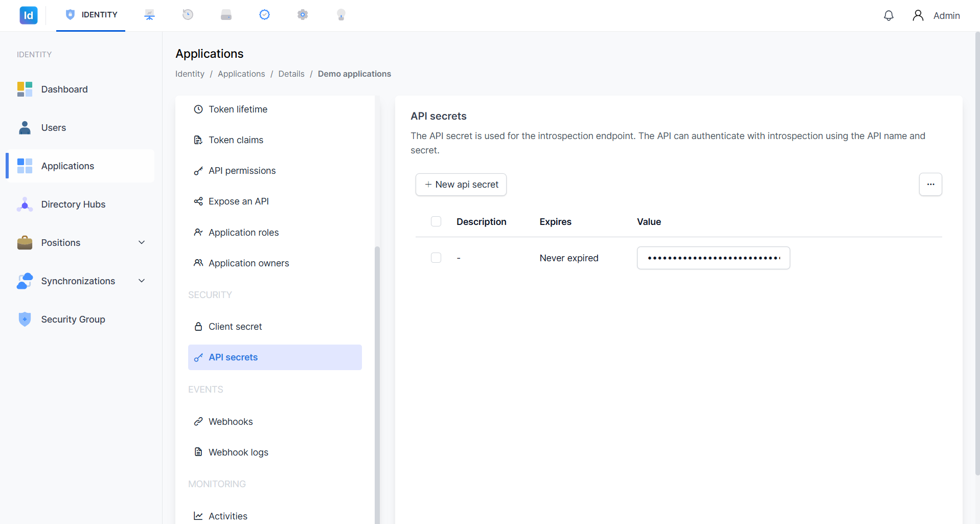This screenshot has width=980, height=524.
Task: Click New api secret button
Action: (461, 185)
